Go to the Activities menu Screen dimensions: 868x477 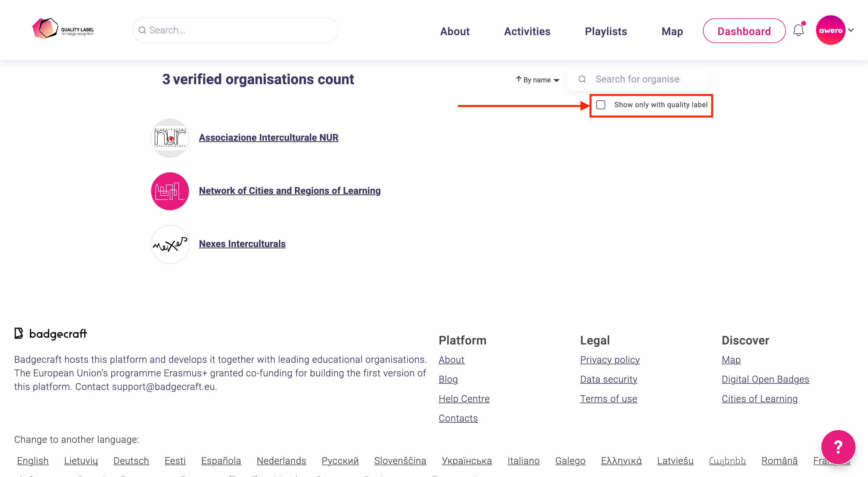coord(527,31)
